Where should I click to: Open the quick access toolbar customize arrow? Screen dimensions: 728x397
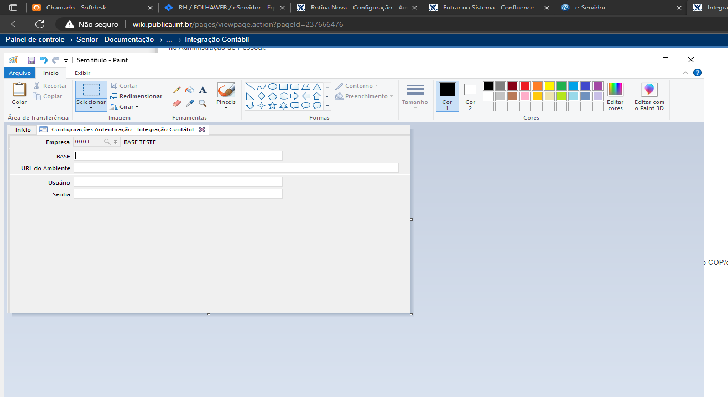click(x=66, y=60)
